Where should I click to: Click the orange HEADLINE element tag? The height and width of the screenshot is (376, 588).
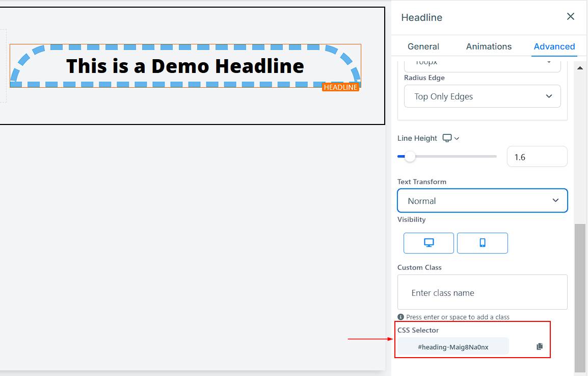(340, 87)
